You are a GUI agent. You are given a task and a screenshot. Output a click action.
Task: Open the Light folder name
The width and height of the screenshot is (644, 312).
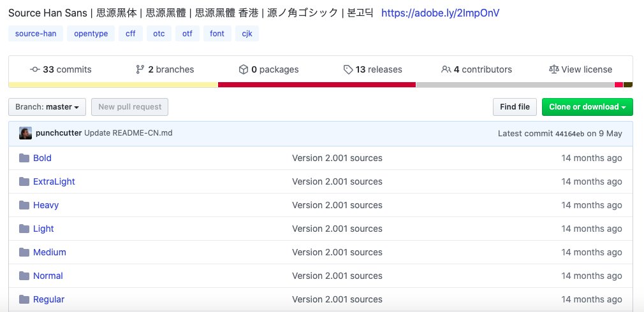[x=43, y=229]
